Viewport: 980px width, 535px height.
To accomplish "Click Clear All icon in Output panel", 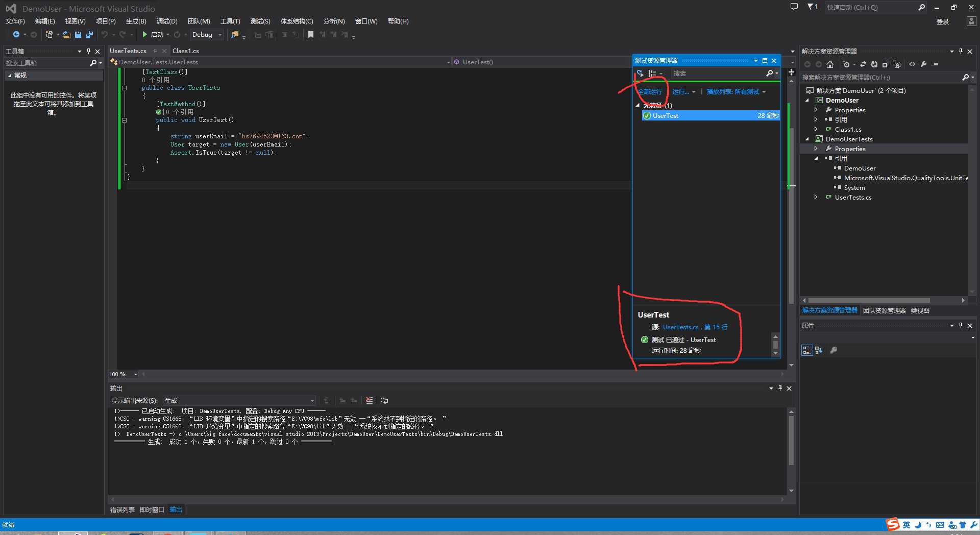I will click(369, 401).
